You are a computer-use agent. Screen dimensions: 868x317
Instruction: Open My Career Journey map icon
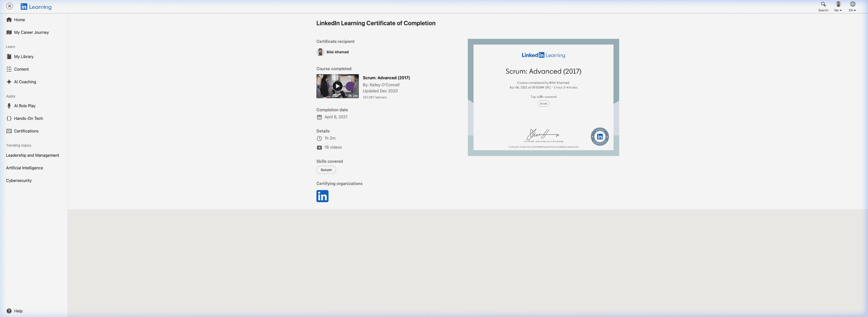(9, 33)
